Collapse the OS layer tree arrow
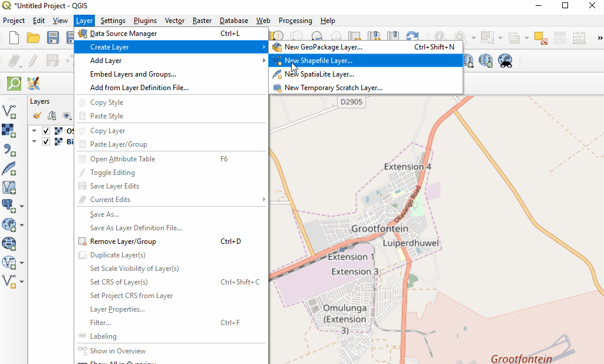This screenshot has height=364, width=604. coord(34,131)
